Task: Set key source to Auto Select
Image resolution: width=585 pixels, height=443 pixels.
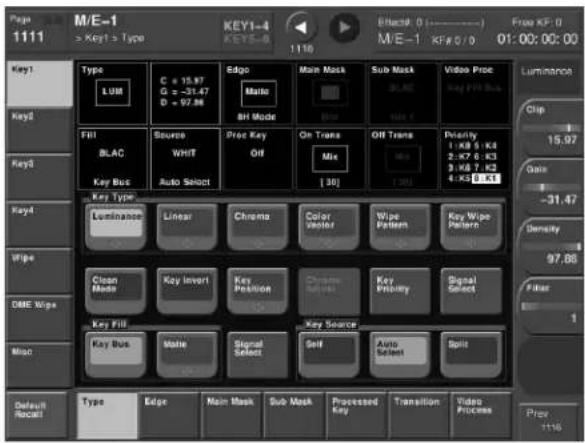Action: pos(400,355)
